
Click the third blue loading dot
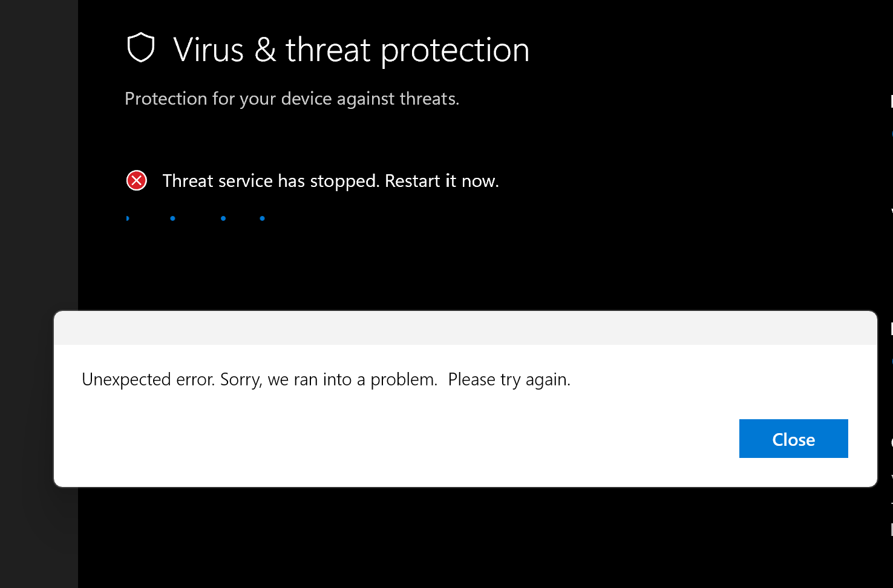223,218
